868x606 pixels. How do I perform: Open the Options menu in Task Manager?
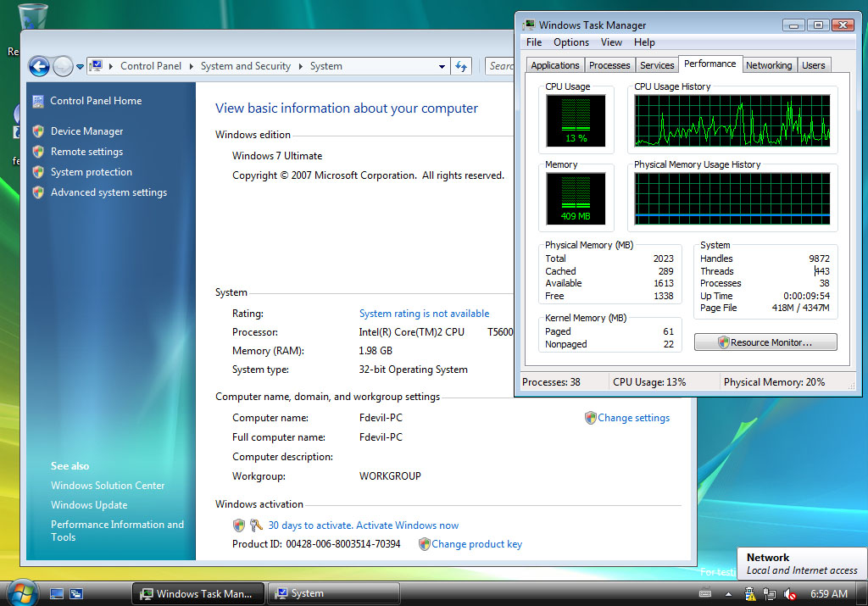[571, 42]
